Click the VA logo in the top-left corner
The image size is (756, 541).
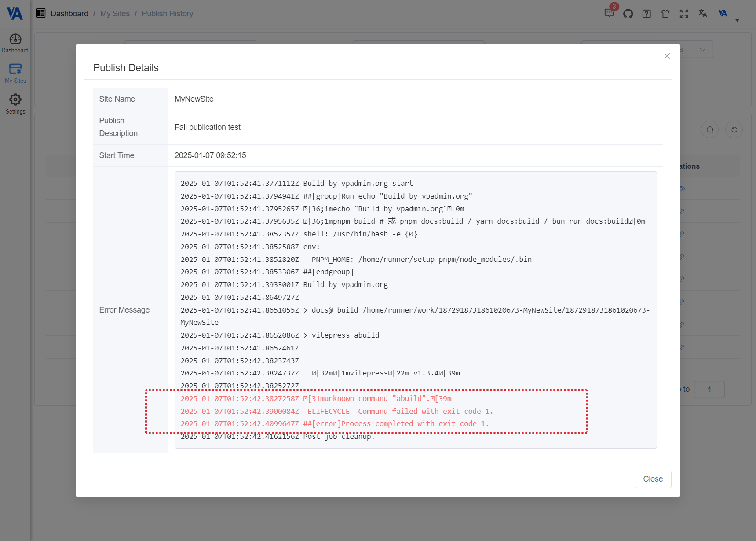tap(15, 13)
